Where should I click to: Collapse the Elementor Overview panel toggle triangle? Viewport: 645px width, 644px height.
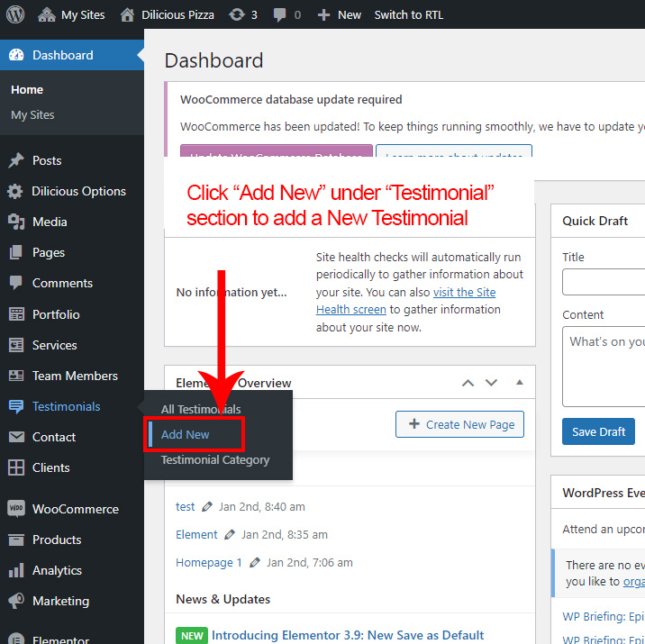click(519, 383)
